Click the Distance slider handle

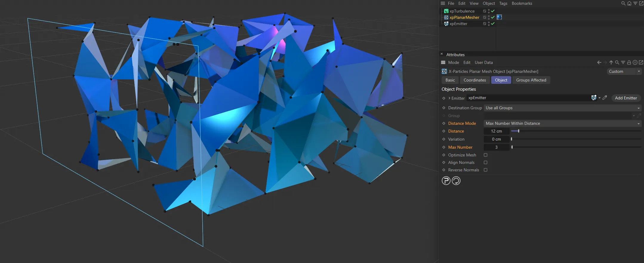[519, 131]
